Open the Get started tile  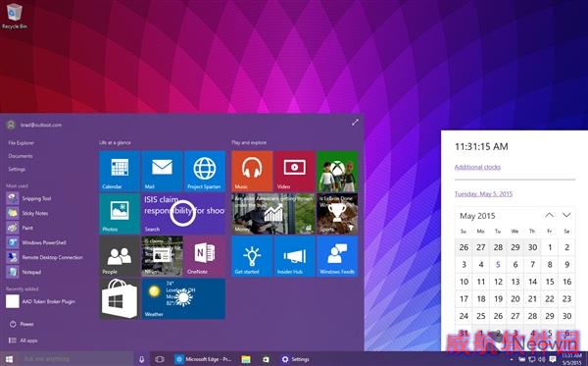pos(252,256)
